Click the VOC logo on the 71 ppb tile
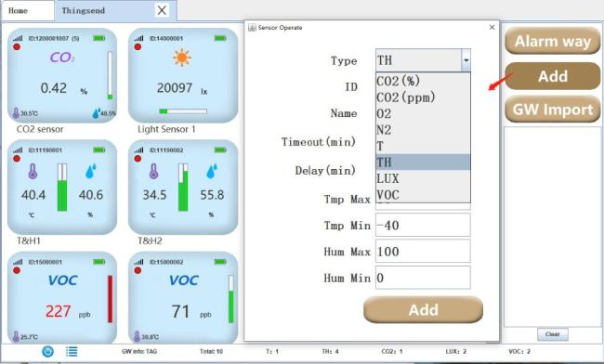 pyautogui.click(x=184, y=280)
